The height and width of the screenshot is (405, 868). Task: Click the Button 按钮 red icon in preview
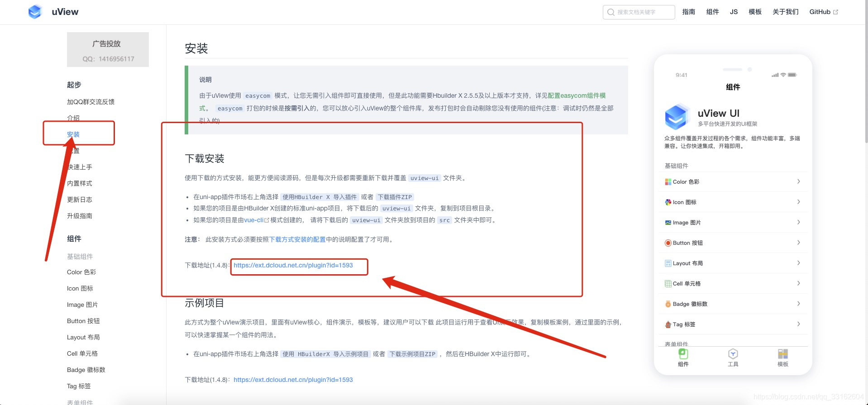tap(668, 243)
